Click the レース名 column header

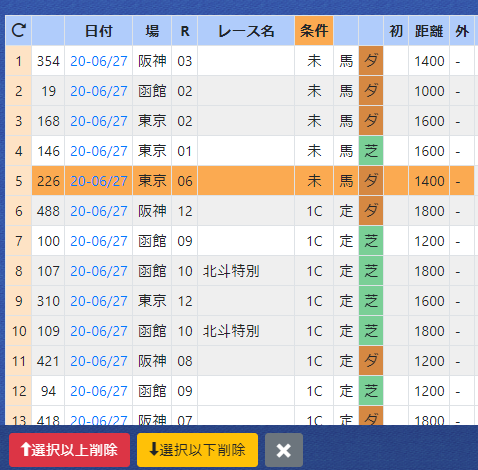point(246,30)
